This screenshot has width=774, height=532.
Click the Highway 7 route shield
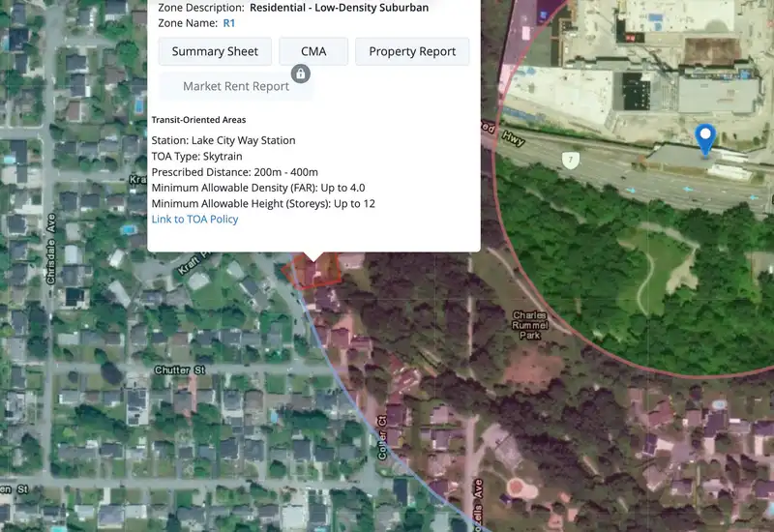[x=571, y=160]
